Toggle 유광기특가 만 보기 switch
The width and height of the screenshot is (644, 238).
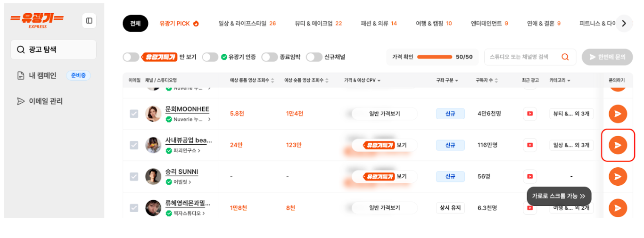point(131,57)
